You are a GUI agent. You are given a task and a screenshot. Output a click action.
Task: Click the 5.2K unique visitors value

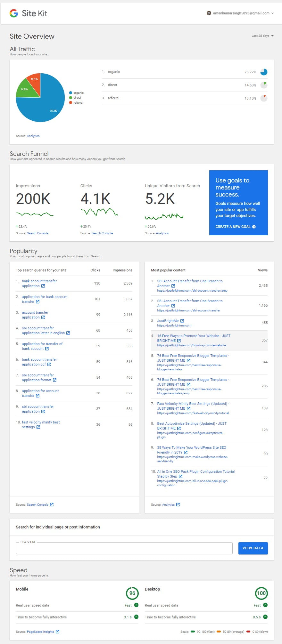(160, 199)
